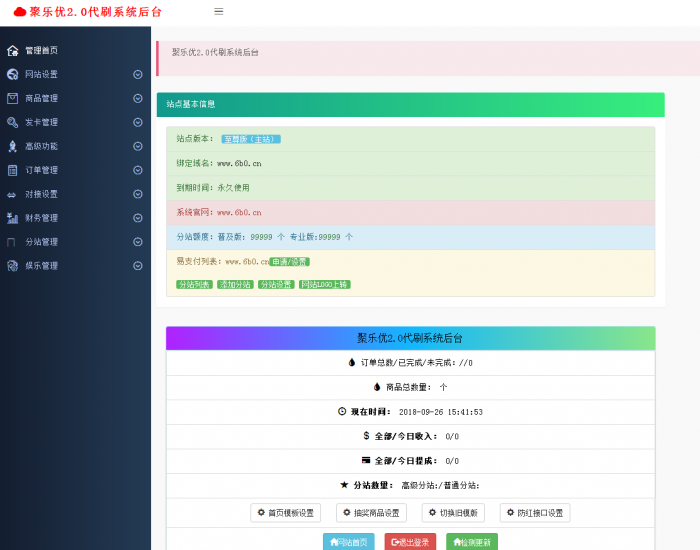The height and width of the screenshot is (550, 700).
Task: Click the 首页模板设置 button
Action: click(x=285, y=513)
